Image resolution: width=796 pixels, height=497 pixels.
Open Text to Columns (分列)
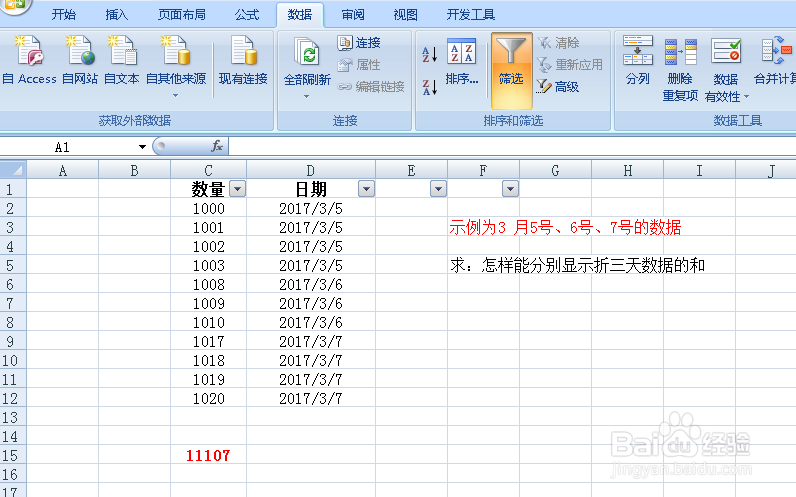(638, 60)
